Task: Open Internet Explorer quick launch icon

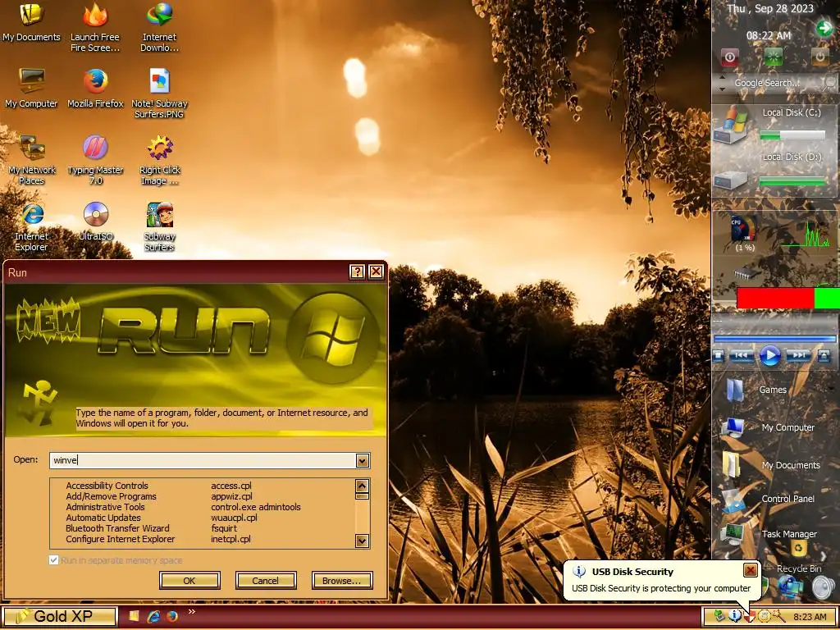Action: (x=153, y=617)
